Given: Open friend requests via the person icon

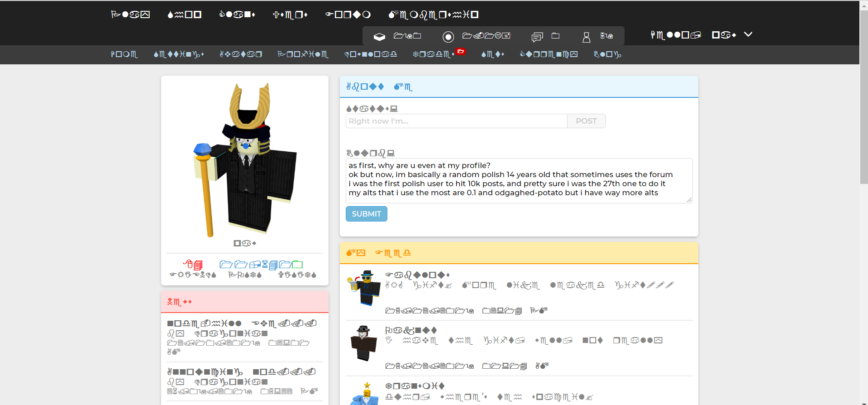Looking at the screenshot, I should 587,37.
